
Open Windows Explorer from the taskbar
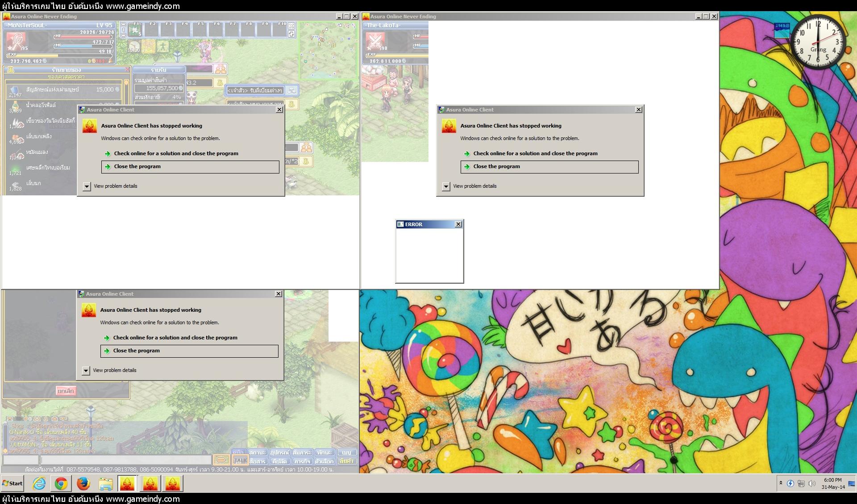[x=106, y=483]
